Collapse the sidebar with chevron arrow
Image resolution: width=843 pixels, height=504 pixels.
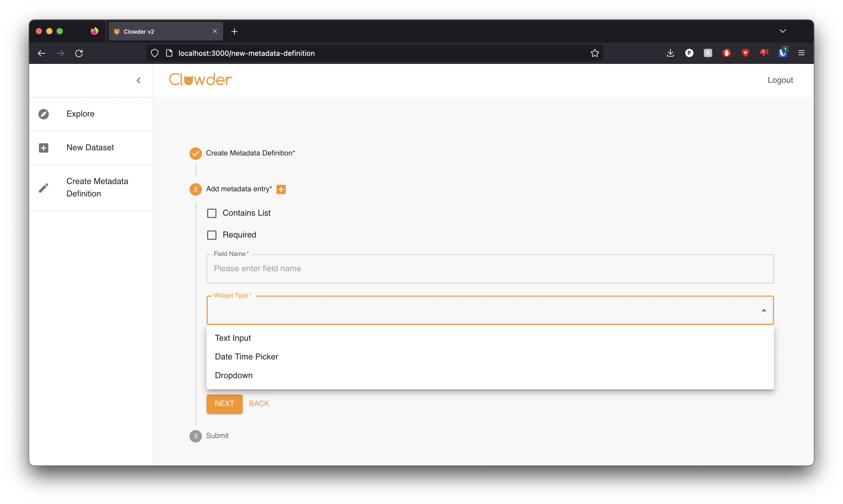[x=139, y=80]
